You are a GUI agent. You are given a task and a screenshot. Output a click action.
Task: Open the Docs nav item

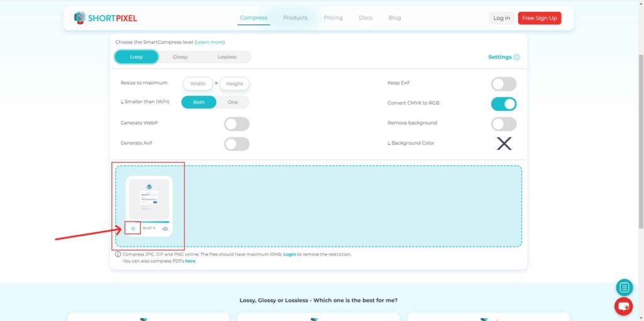click(365, 18)
